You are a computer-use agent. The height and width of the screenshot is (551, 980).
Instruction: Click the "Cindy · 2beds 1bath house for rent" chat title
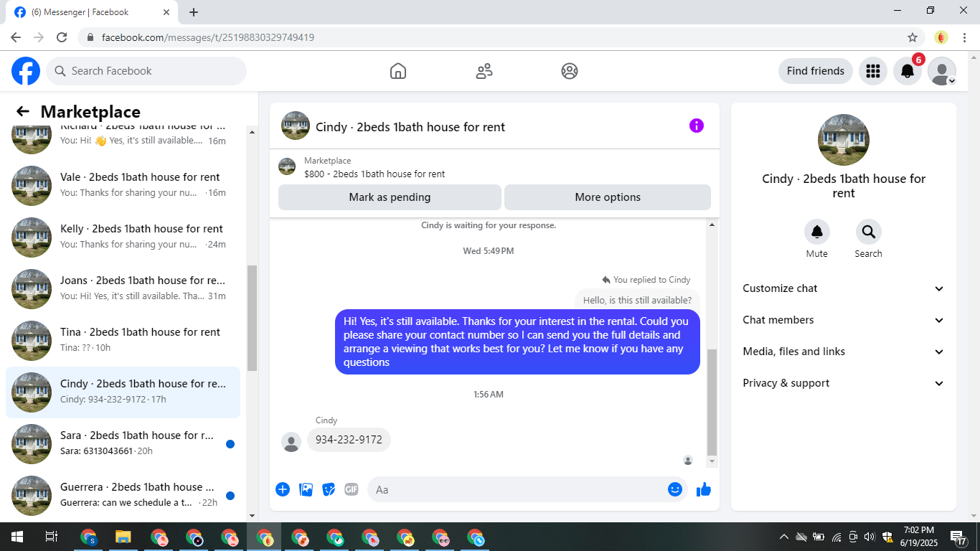[x=410, y=127]
